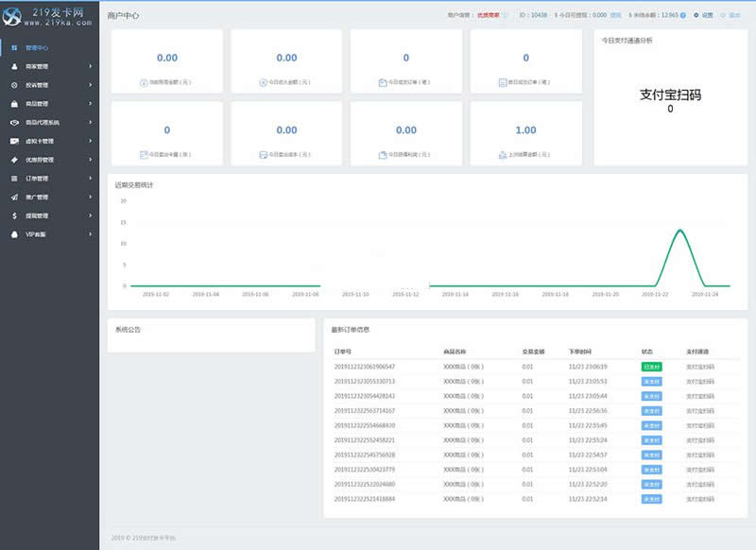Expand the 商品代理系统 submenu
Screen dimensions: 756x550
[43, 120]
